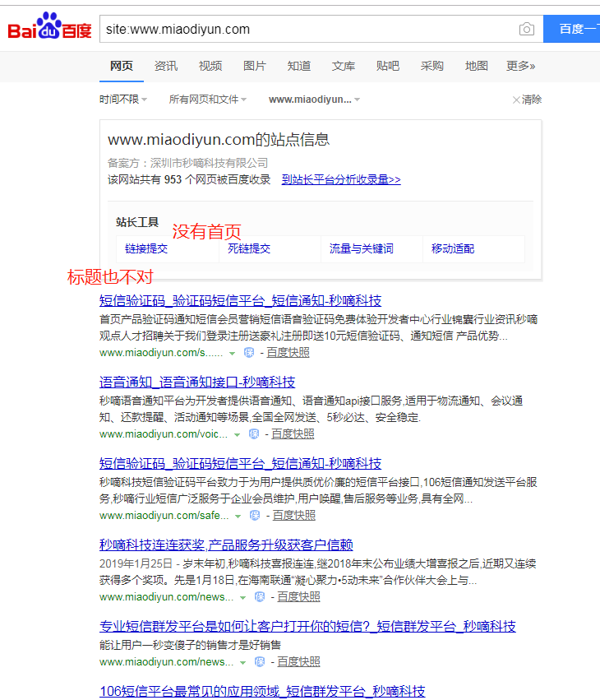The height and width of the screenshot is (700, 600).
Task: Open 百度快照 under 专业短信群发平台 result
Action: pyautogui.click(x=299, y=661)
